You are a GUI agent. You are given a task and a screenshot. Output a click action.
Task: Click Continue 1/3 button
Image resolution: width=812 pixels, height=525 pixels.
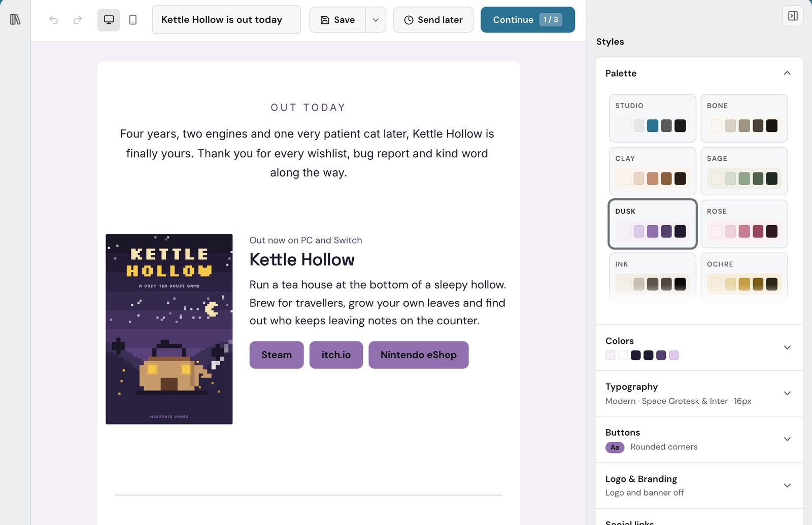528,20
